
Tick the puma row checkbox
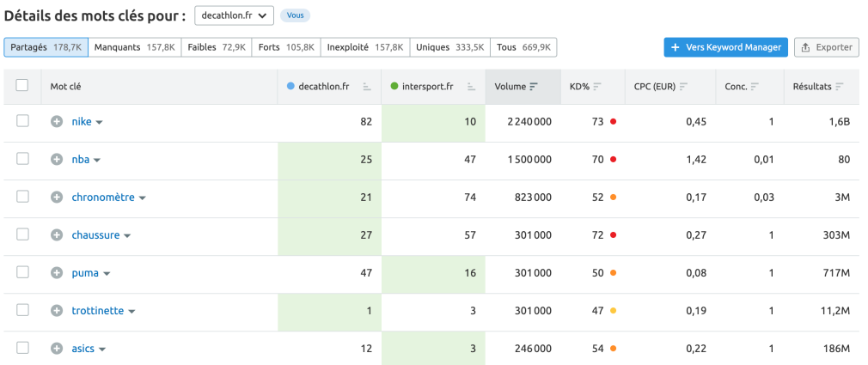(22, 272)
